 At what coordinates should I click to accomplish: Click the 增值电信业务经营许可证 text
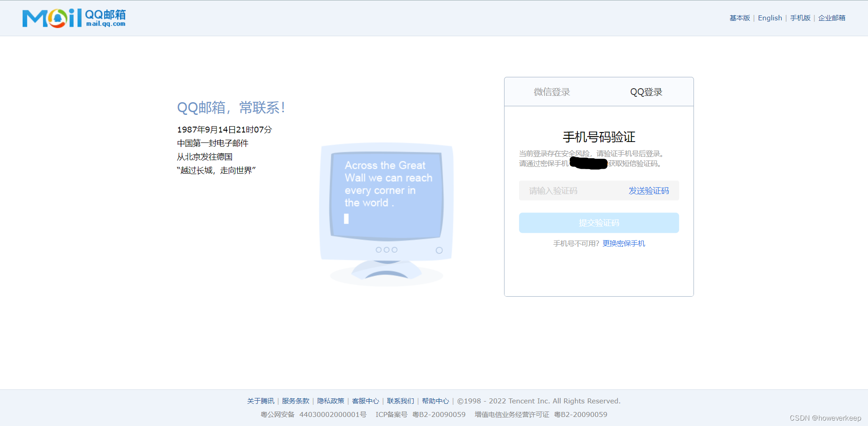tap(512, 415)
